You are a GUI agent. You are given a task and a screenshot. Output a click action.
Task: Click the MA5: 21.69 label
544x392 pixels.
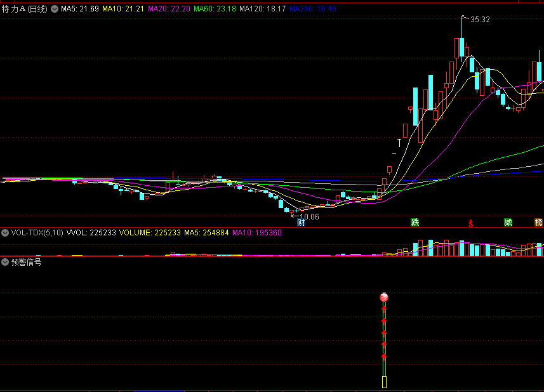(80, 9)
